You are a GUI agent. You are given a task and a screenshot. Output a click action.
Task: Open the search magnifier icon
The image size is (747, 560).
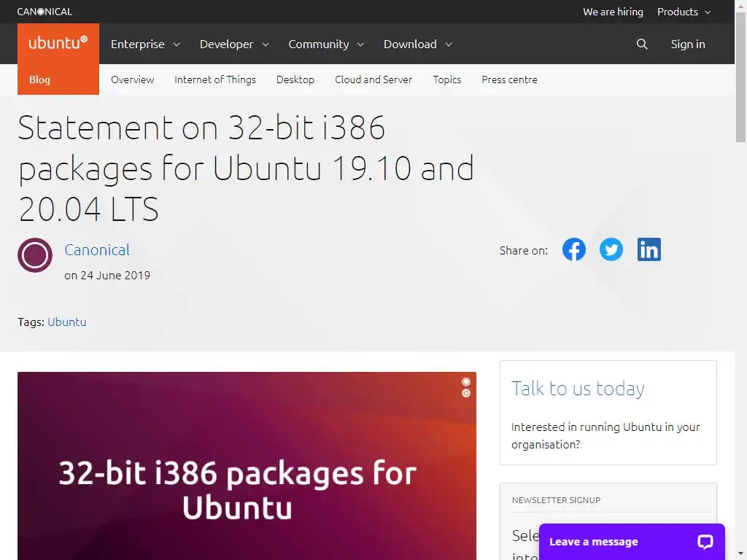pos(642,44)
